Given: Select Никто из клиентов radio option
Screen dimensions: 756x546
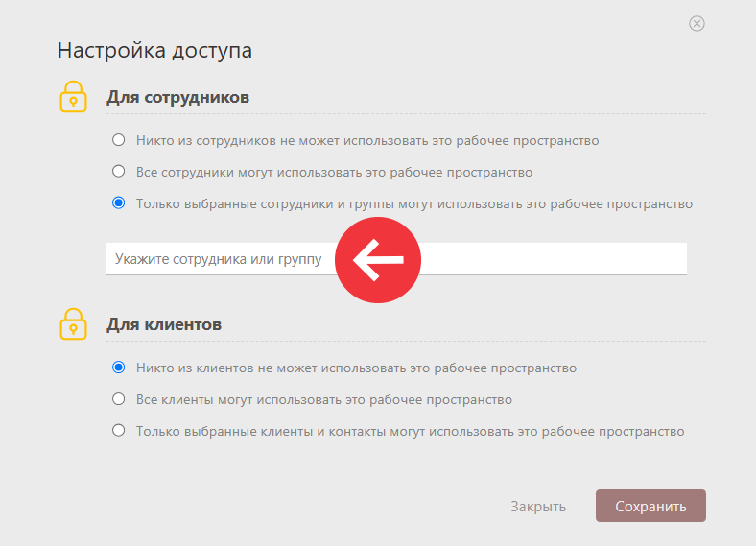Looking at the screenshot, I should tap(119, 368).
